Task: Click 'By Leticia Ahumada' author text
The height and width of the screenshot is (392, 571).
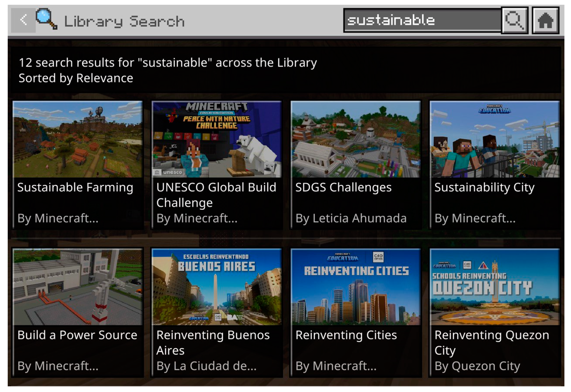Action: pos(351,218)
